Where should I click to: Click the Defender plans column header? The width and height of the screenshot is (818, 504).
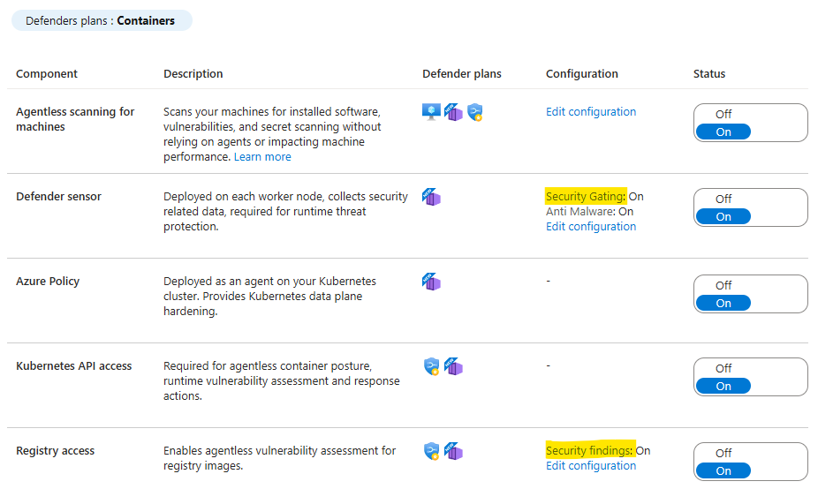(x=462, y=74)
